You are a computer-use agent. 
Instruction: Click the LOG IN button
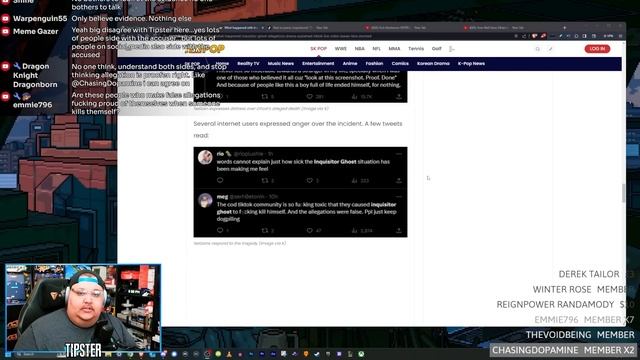(597, 49)
